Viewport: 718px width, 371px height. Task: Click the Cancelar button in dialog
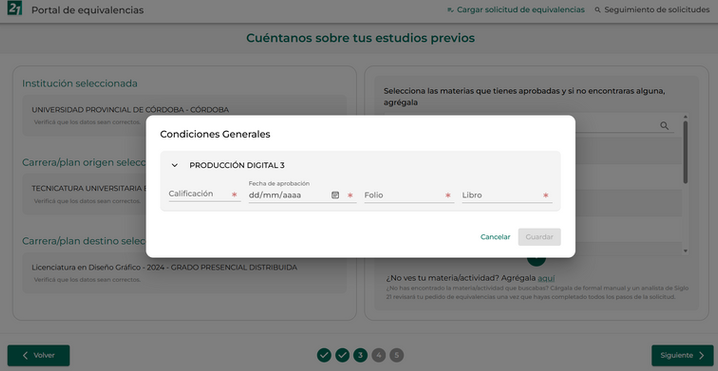[495, 237]
